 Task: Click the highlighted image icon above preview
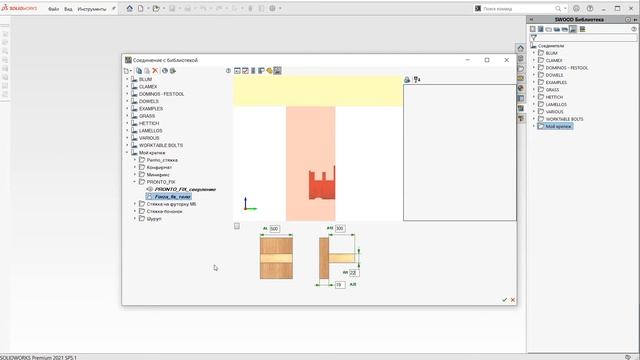277,71
